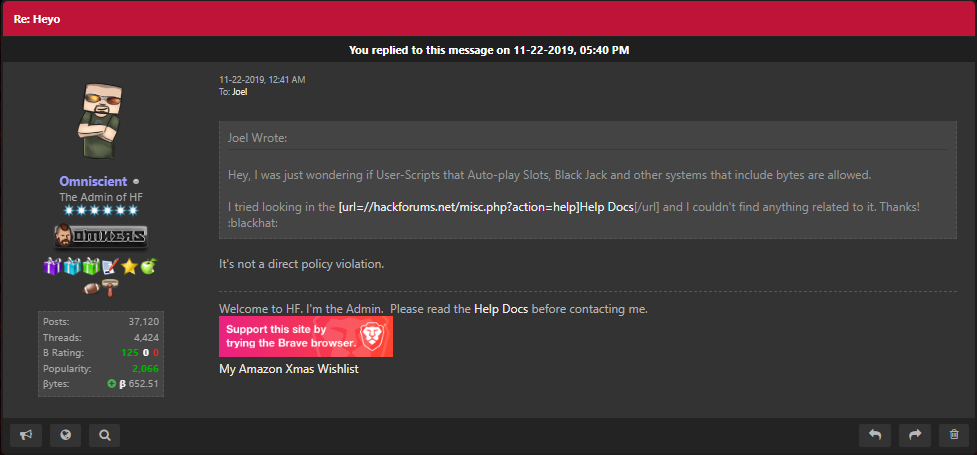This screenshot has width=977, height=455.
Task: Reply using the left-arrow icon
Action: (875, 435)
